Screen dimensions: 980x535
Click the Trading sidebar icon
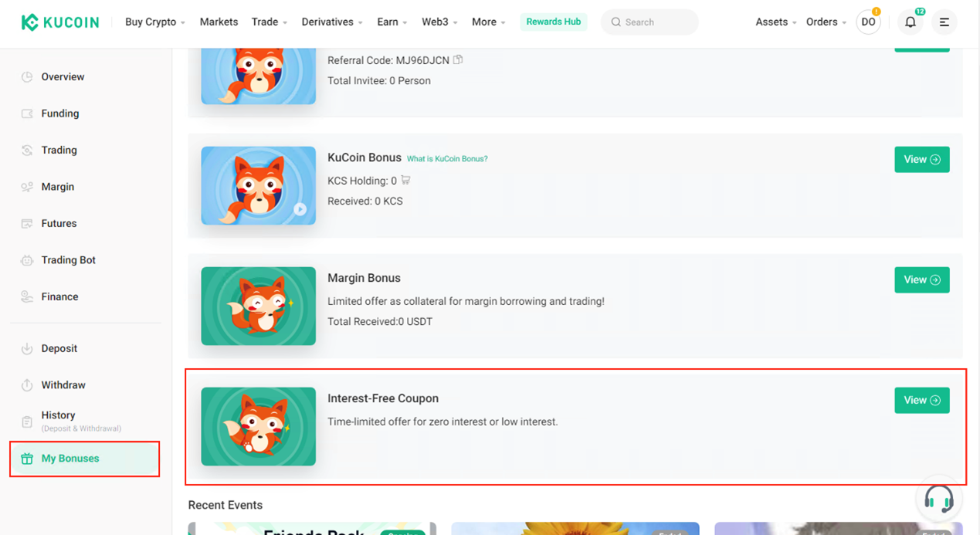[x=27, y=150]
